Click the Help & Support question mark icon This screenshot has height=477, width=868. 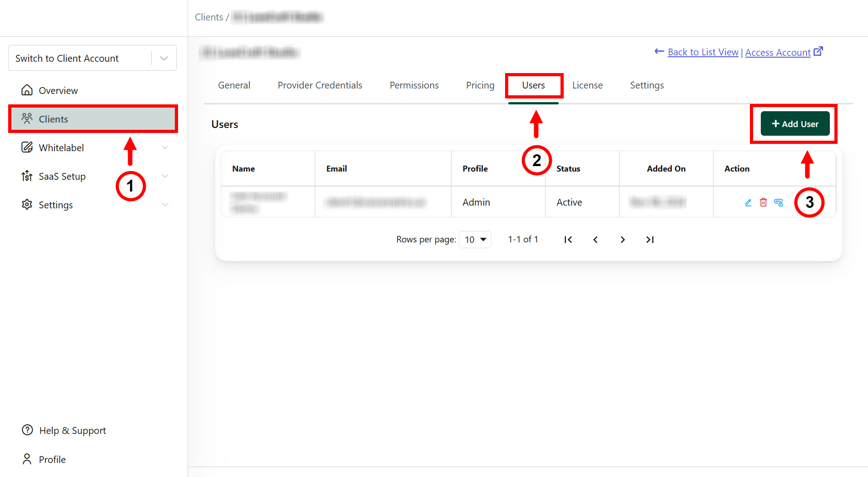click(27, 430)
